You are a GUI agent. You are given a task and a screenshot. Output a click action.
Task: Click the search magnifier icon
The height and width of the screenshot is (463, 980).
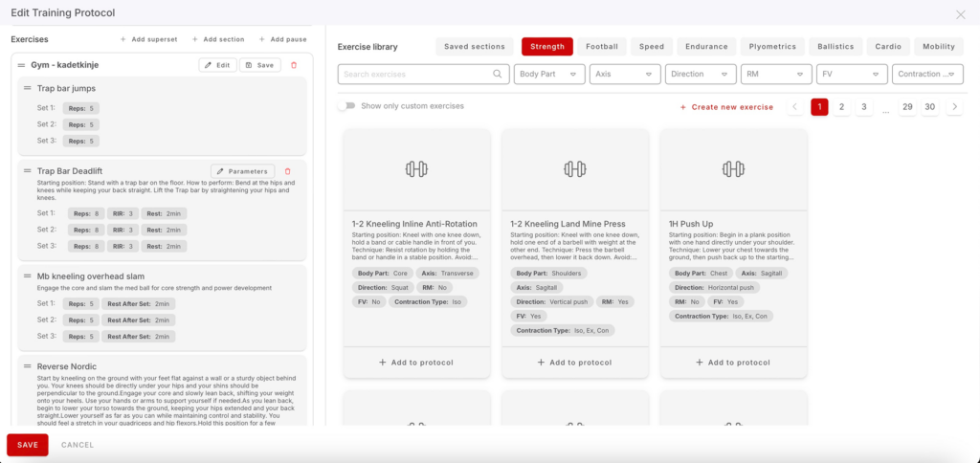point(498,74)
